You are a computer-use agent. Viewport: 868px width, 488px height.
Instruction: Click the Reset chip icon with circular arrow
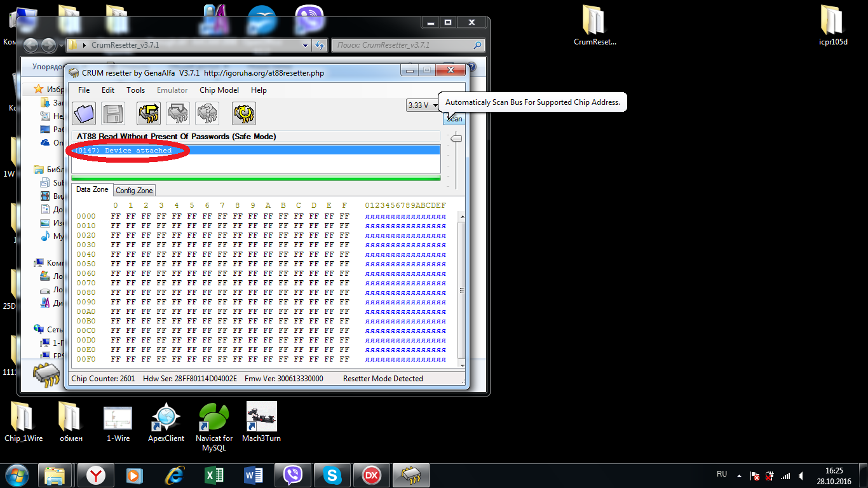coord(244,113)
